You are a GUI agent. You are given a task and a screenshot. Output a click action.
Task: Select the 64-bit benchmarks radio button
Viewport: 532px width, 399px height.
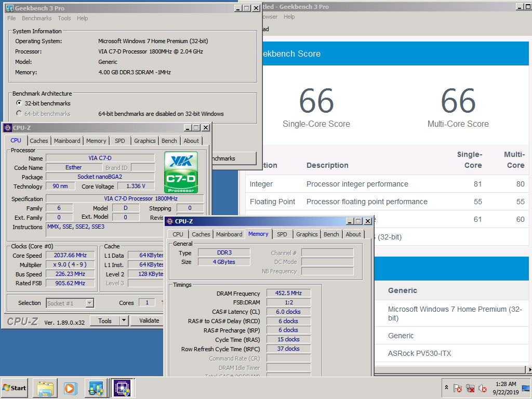tap(19, 114)
